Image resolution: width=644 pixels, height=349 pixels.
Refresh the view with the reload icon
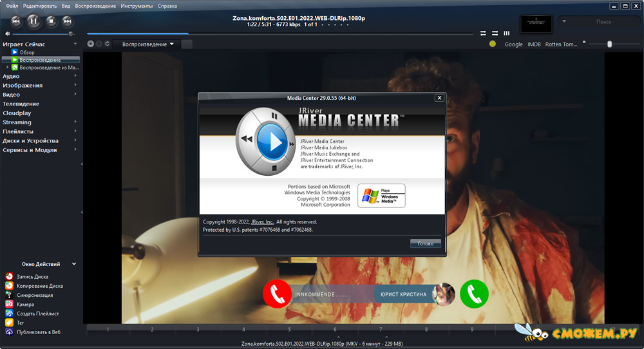tap(107, 44)
